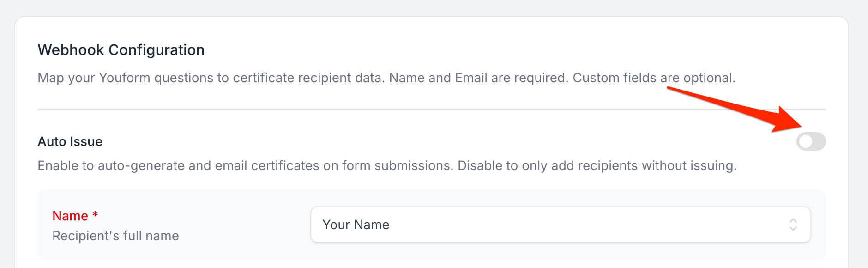Click the "Recipient's full name" helper text
Viewport: 868px width, 268px height.
(115, 236)
